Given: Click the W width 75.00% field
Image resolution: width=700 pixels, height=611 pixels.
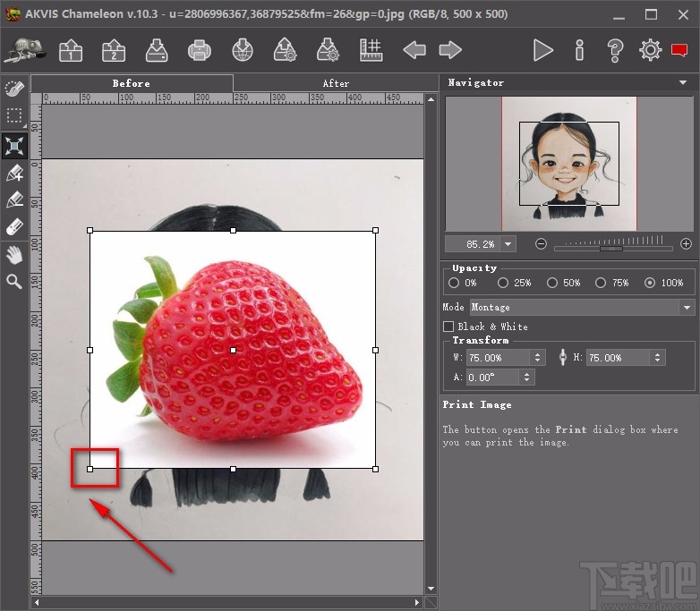Looking at the screenshot, I should coord(499,358).
